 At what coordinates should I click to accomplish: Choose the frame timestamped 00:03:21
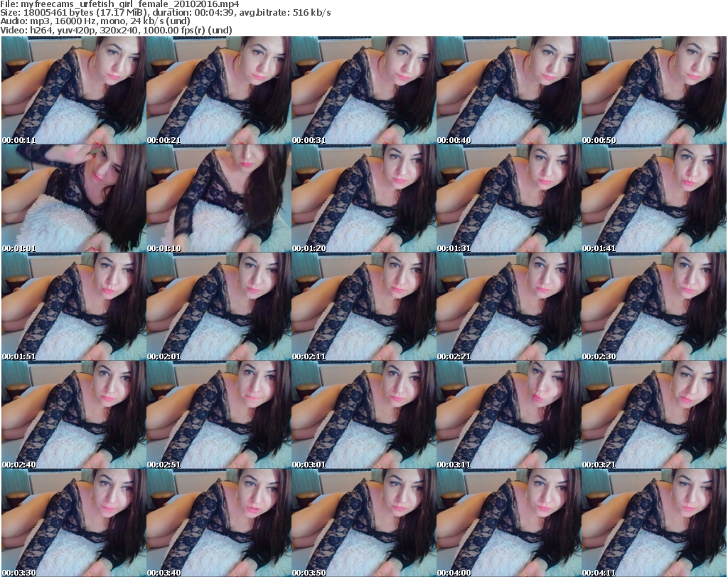(x=654, y=415)
